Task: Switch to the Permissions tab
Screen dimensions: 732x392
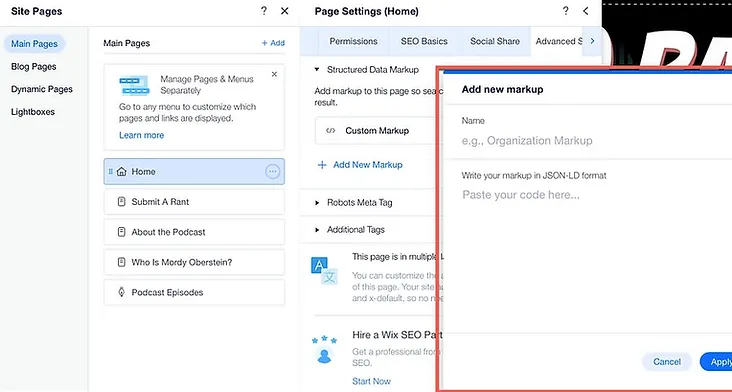Action: (353, 41)
